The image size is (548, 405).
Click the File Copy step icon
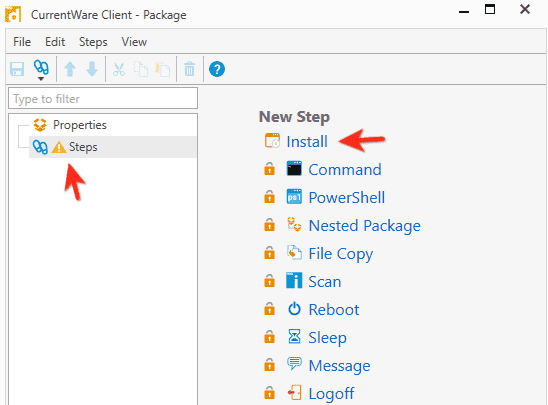click(294, 253)
